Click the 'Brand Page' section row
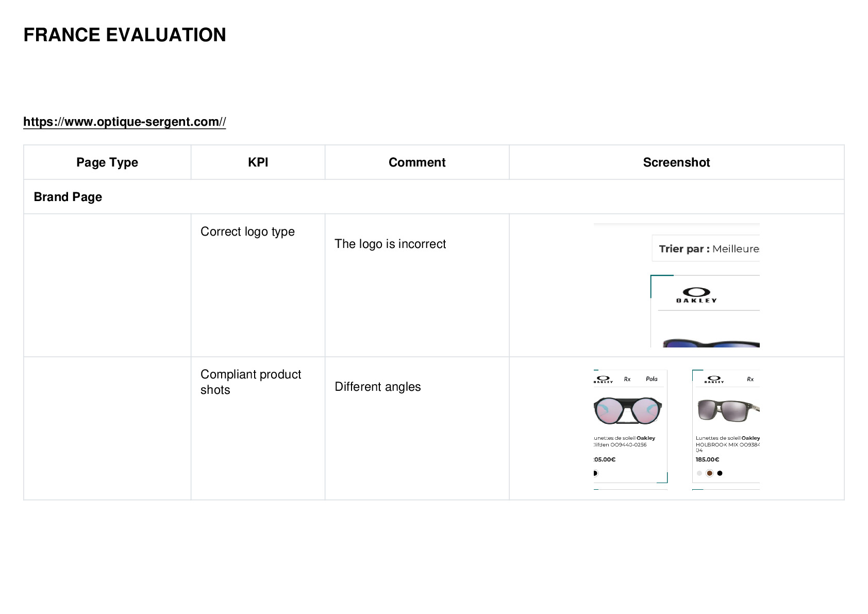 434,197
